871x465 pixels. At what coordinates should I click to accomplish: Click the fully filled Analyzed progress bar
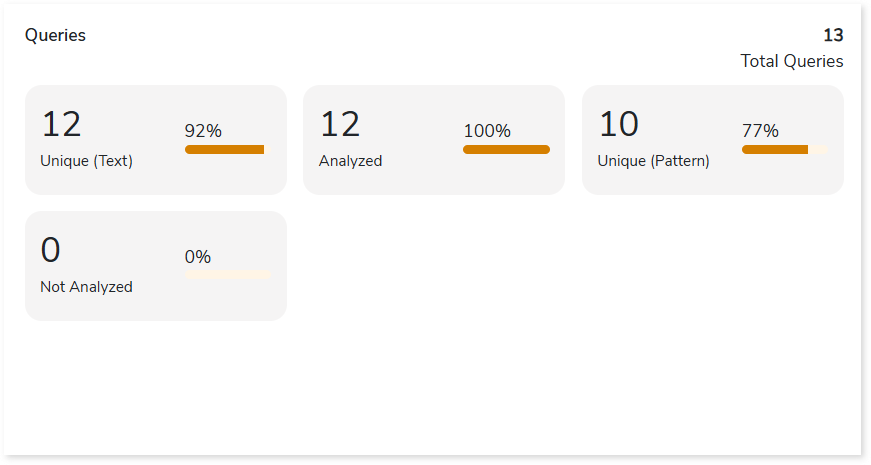(x=506, y=150)
